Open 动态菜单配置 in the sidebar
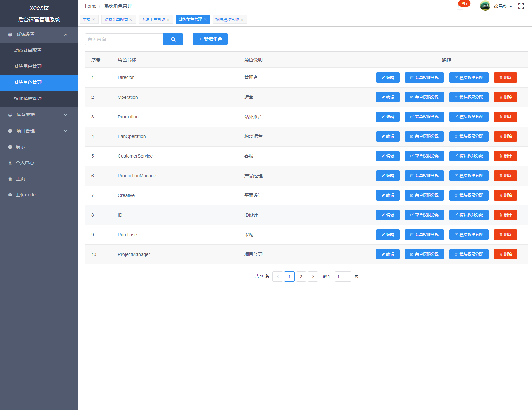Viewport: 532px width, 410px height. [39, 50]
